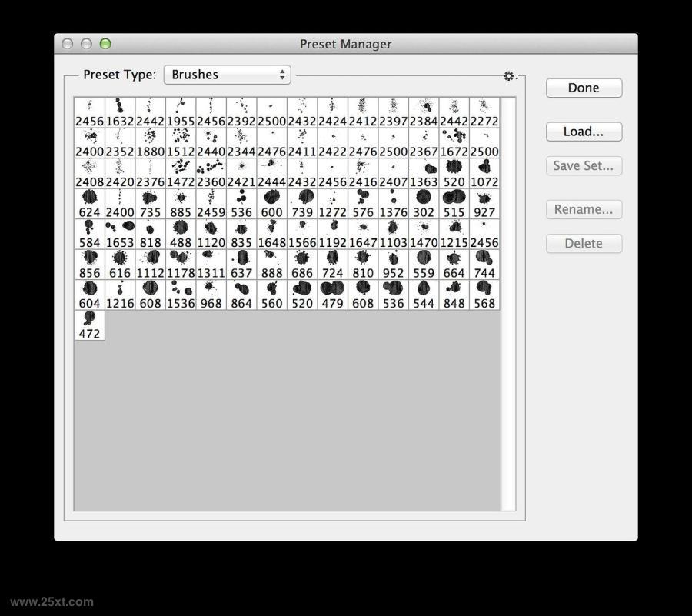Pick the brush thumbnail 1072

coord(484,174)
